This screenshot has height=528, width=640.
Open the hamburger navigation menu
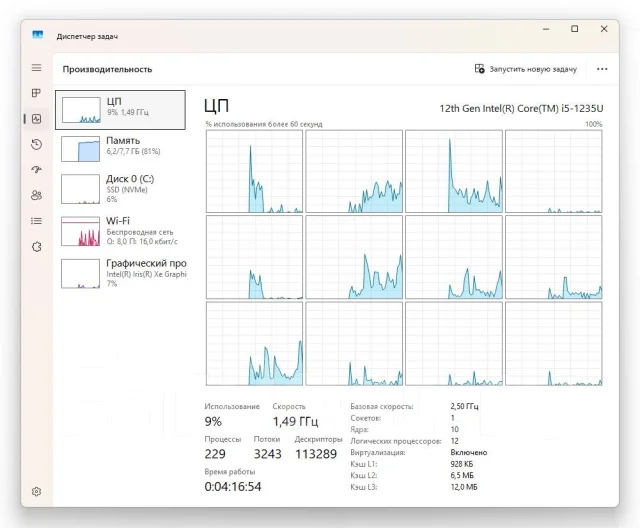point(36,68)
